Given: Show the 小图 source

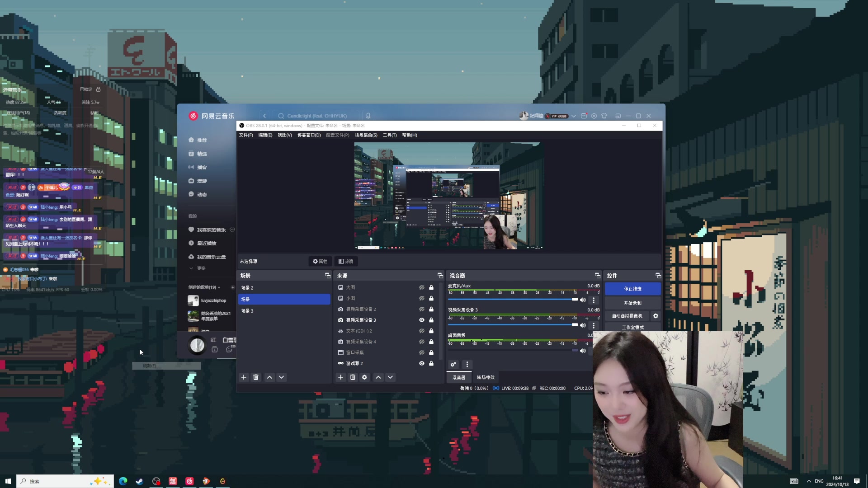Looking at the screenshot, I should tap(422, 298).
